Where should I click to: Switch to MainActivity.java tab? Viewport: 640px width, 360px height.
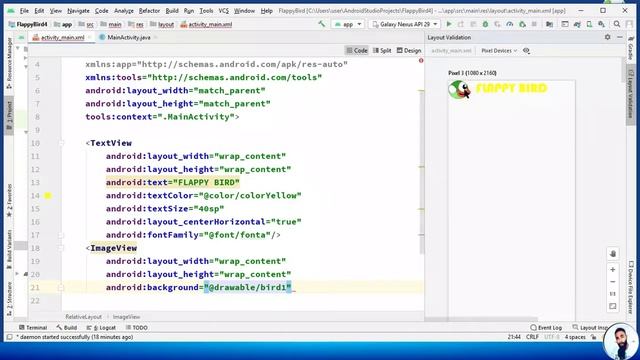[125, 37]
